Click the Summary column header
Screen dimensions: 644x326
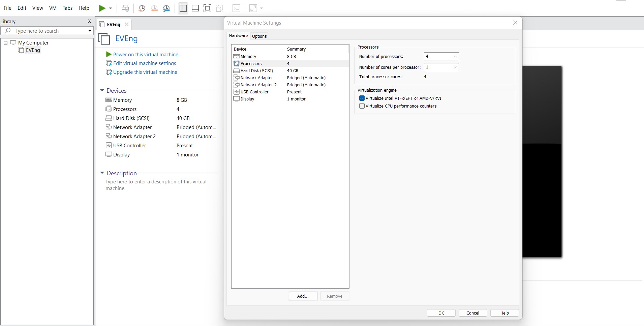(x=317, y=49)
